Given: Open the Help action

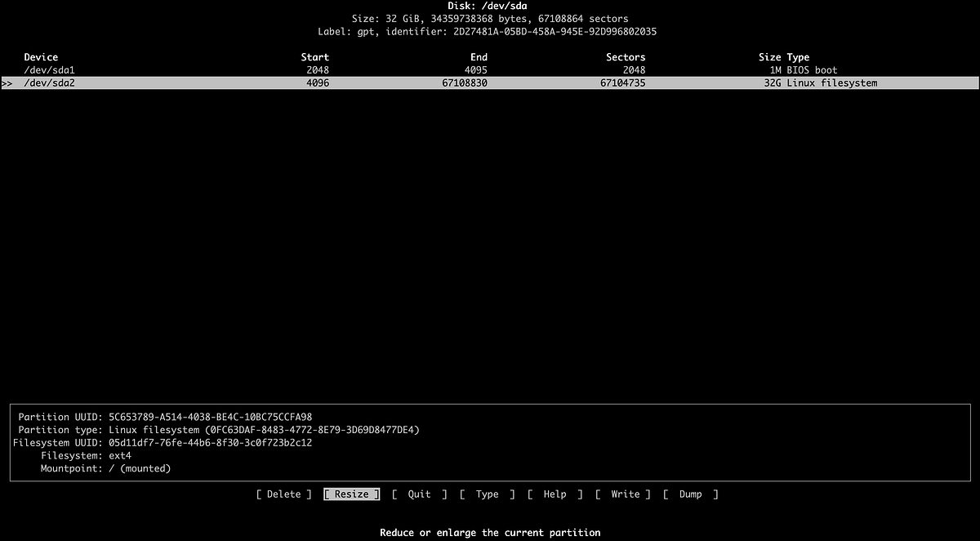Looking at the screenshot, I should [555, 494].
